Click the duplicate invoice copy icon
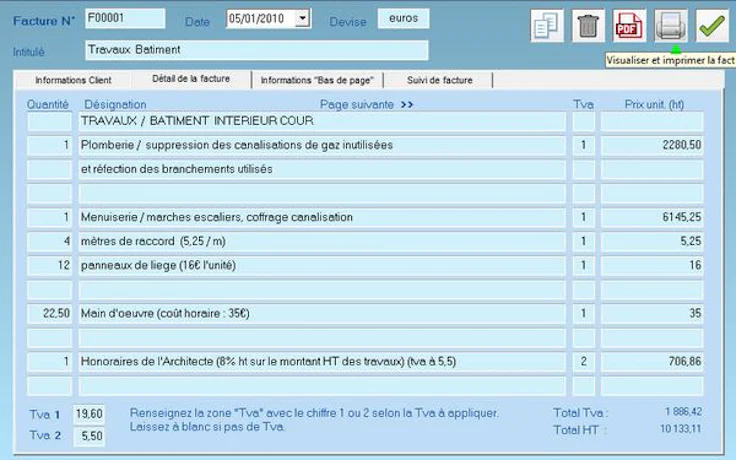The image size is (736, 460). click(x=547, y=26)
